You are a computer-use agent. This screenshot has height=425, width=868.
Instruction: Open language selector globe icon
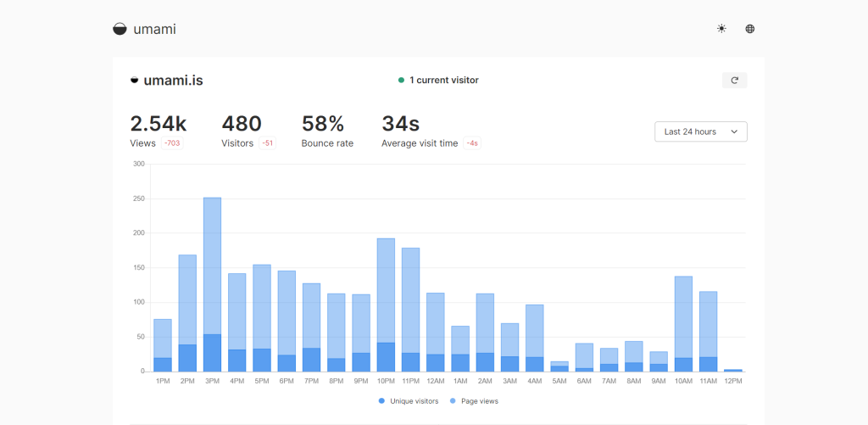pos(750,29)
